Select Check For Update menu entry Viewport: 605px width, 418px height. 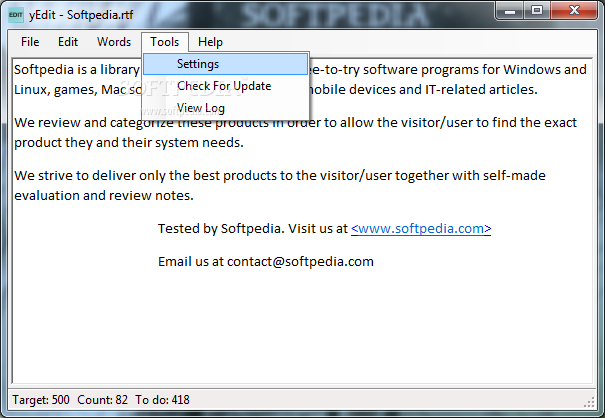pyautogui.click(x=226, y=86)
